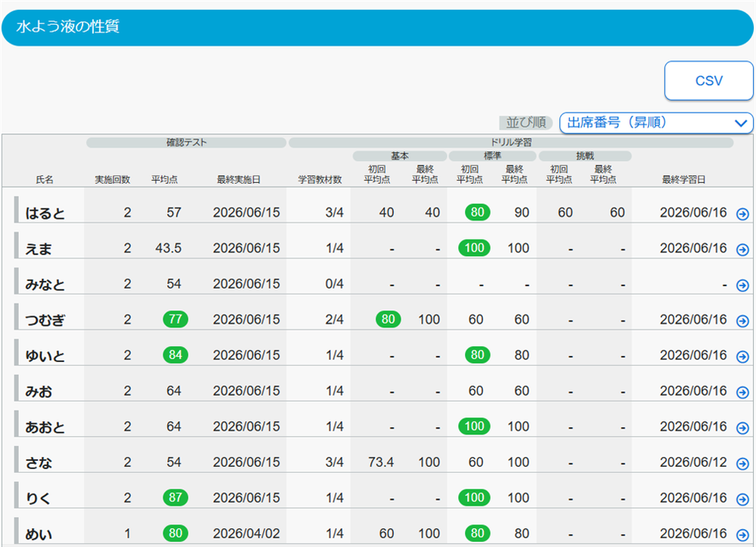Screen dimensions: 756x547
Task: Open detail arrow for みなと row
Action: [x=742, y=286]
